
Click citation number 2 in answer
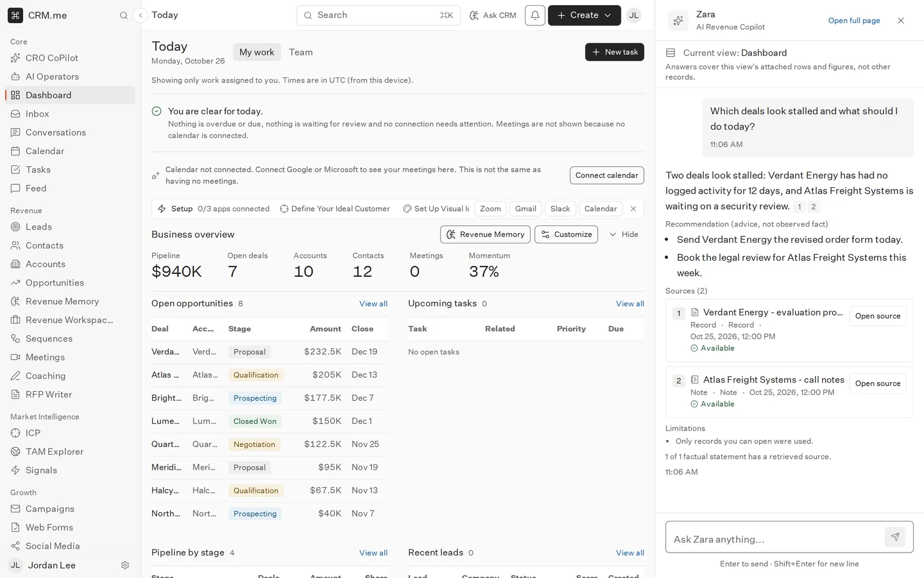(813, 206)
